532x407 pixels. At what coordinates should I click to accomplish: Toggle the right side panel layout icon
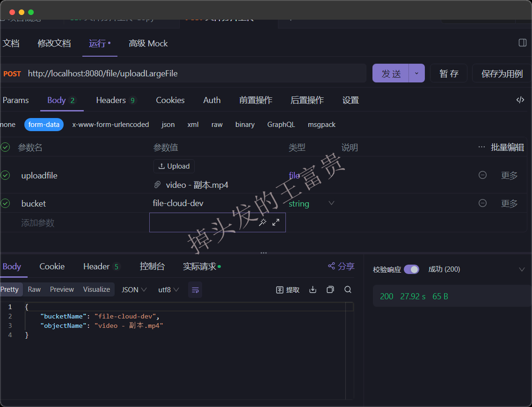[523, 43]
